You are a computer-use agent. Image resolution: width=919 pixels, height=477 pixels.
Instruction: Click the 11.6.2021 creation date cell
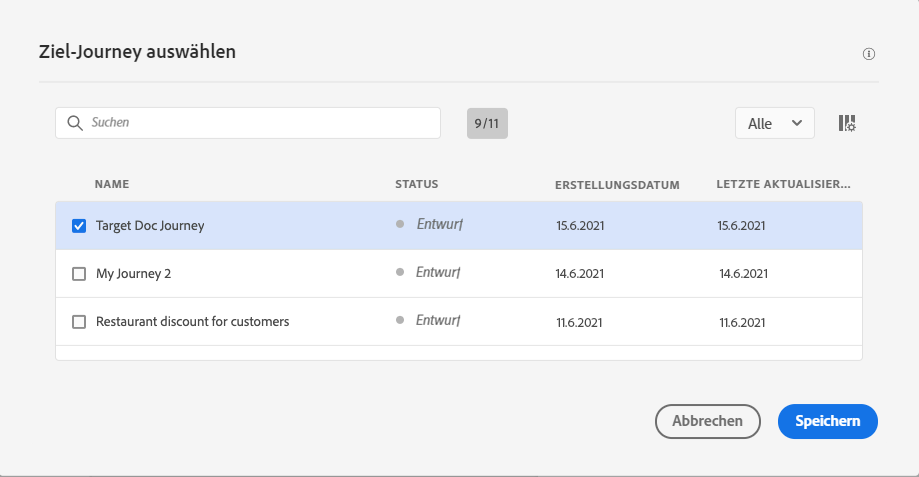[580, 322]
